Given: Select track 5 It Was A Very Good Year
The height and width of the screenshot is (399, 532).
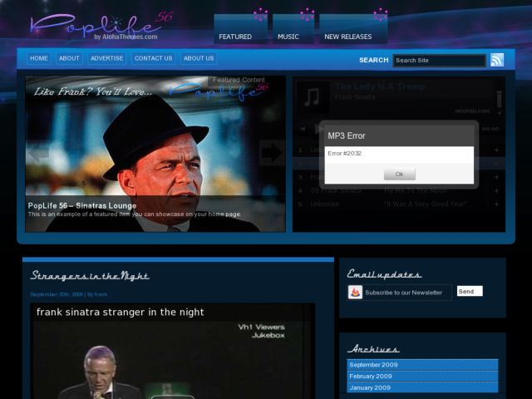Looking at the screenshot, I should (x=399, y=204).
